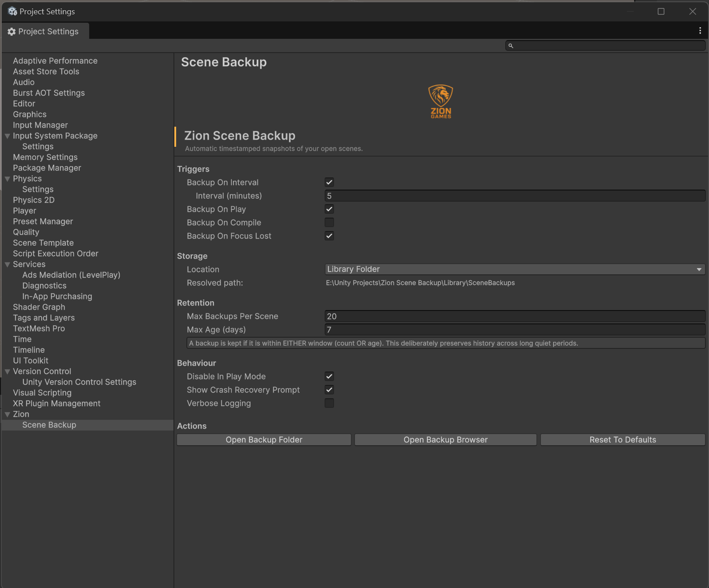This screenshot has width=709, height=588.
Task: Open Preset Manager
Action: [x=43, y=221]
